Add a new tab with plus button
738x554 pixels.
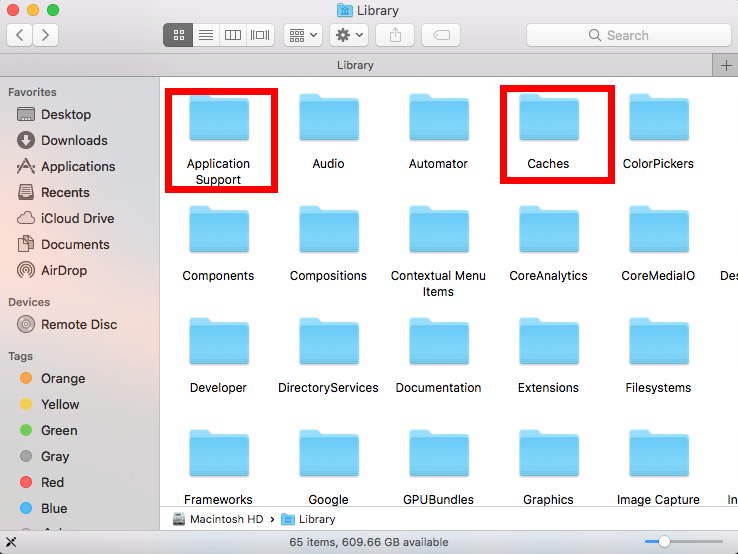point(726,65)
